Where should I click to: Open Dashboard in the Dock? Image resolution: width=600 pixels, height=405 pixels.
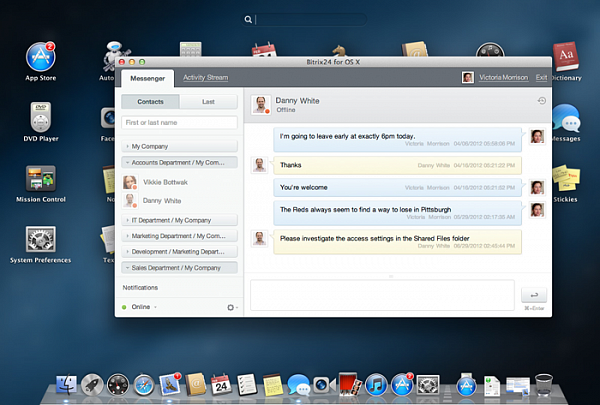118,385
